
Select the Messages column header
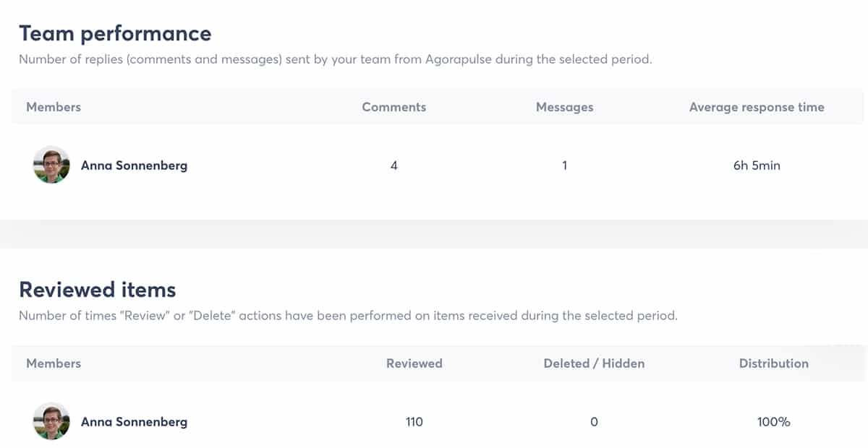pos(565,107)
